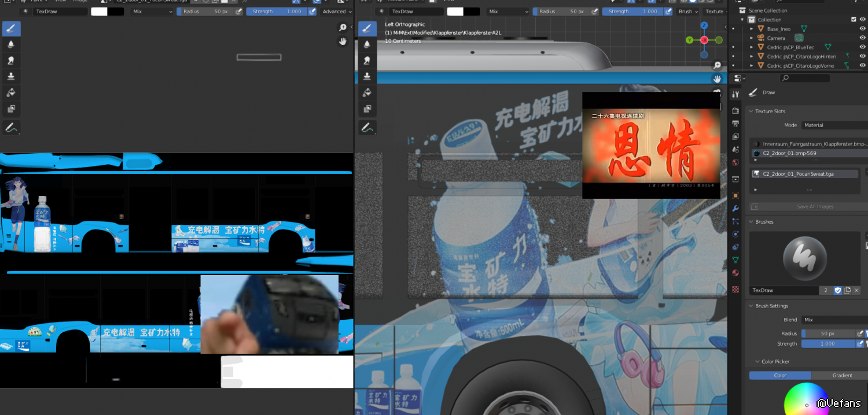This screenshot has height=415, width=868.
Task: Click the zoom magnifier icon in 3D viewport
Action: 717,65
